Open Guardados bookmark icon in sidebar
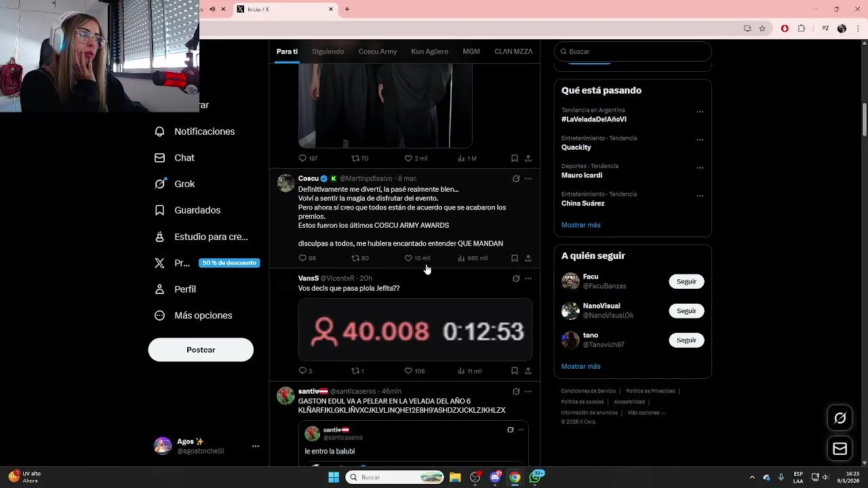Image resolution: width=868 pixels, height=488 pixels. click(x=159, y=210)
